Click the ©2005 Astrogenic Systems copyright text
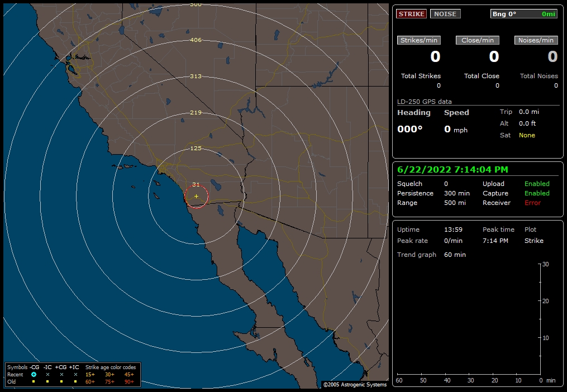 coord(355,384)
